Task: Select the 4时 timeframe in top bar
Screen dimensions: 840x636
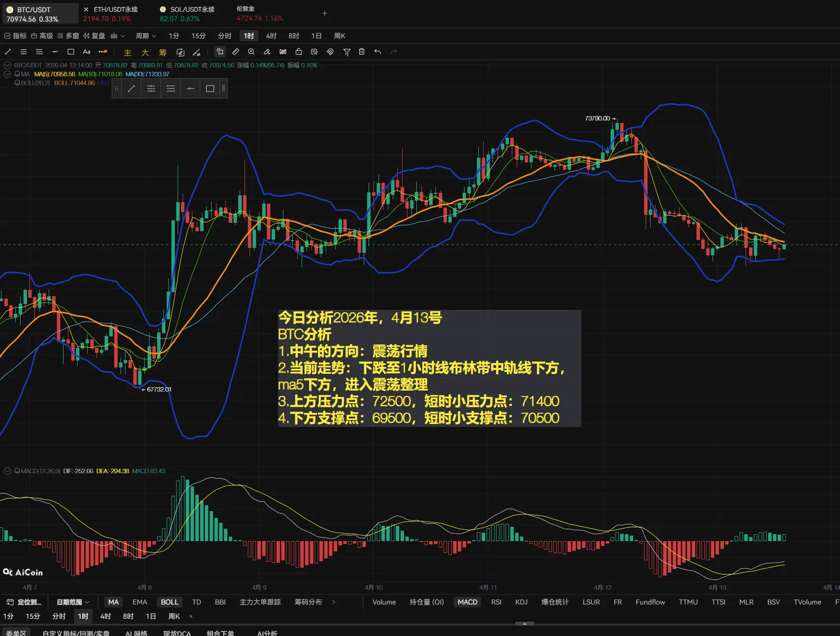Action: tap(271, 36)
